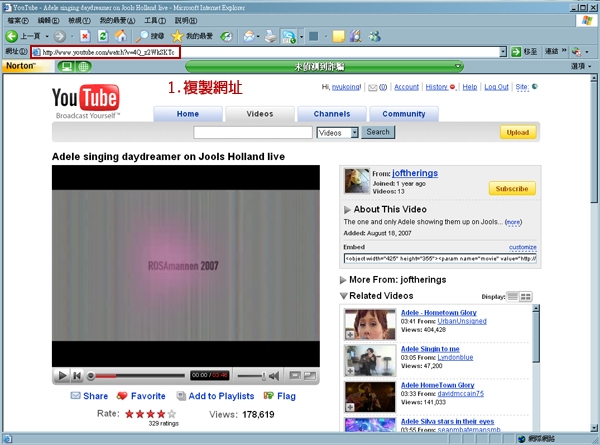Select list display view for related videos
The image size is (600, 445).
(513, 297)
